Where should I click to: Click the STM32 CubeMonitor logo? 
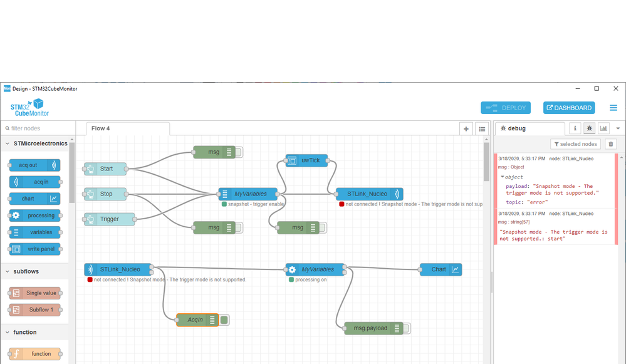29,108
